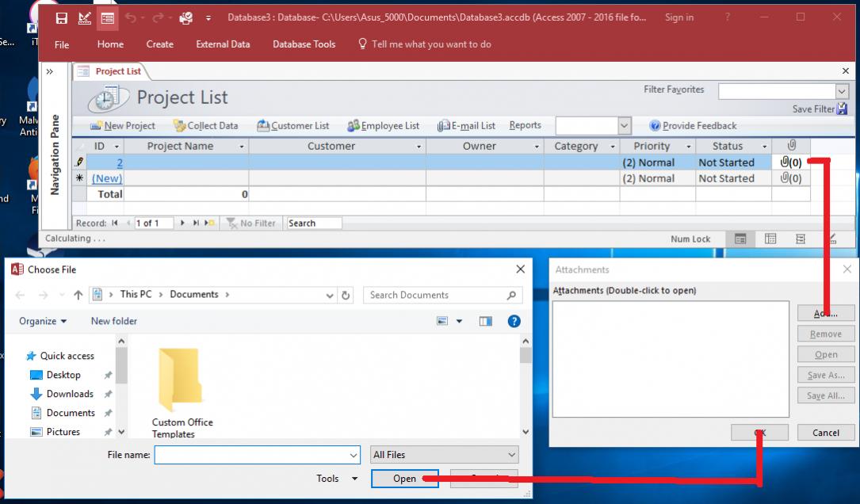Close the Project List form tab
Image resolution: width=860 pixels, height=504 pixels.
coord(845,71)
